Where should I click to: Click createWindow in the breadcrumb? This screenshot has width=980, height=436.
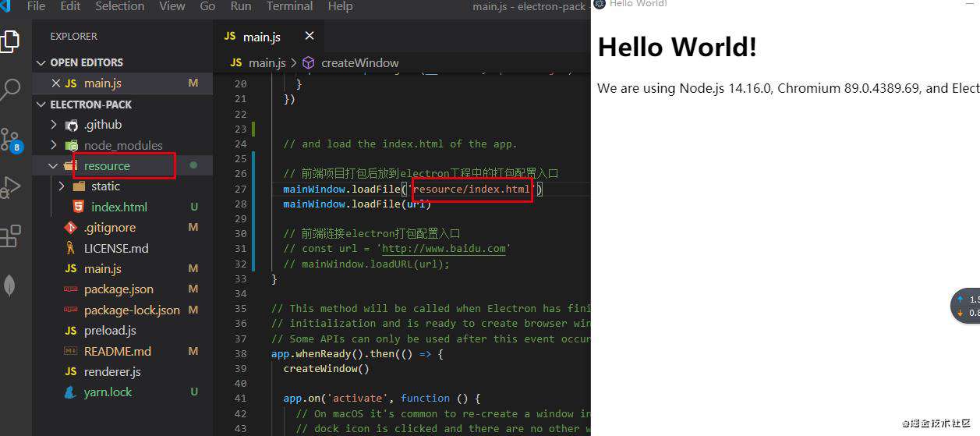pos(359,62)
